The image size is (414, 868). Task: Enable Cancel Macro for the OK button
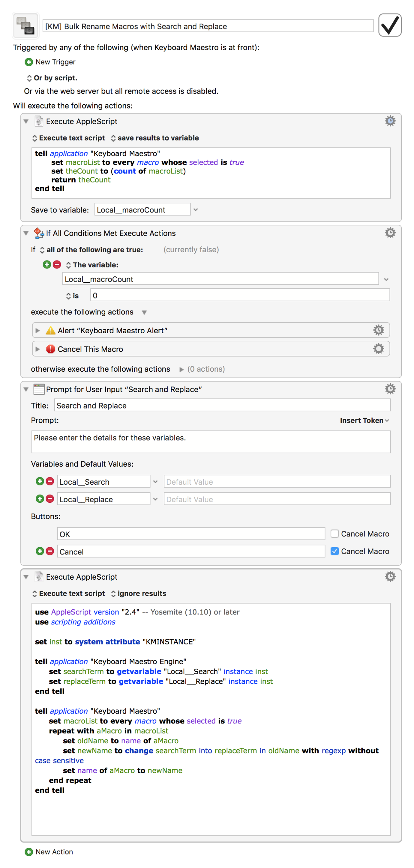coord(334,534)
